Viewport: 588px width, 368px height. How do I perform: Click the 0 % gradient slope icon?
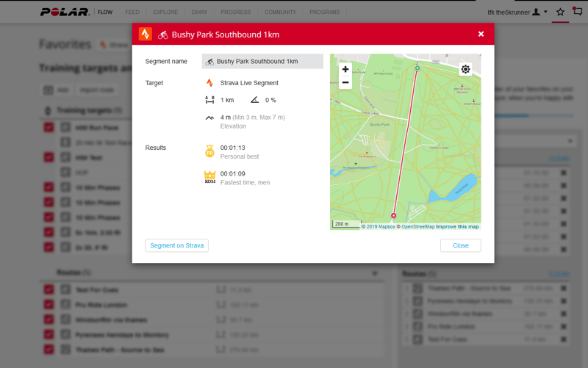[x=254, y=100]
